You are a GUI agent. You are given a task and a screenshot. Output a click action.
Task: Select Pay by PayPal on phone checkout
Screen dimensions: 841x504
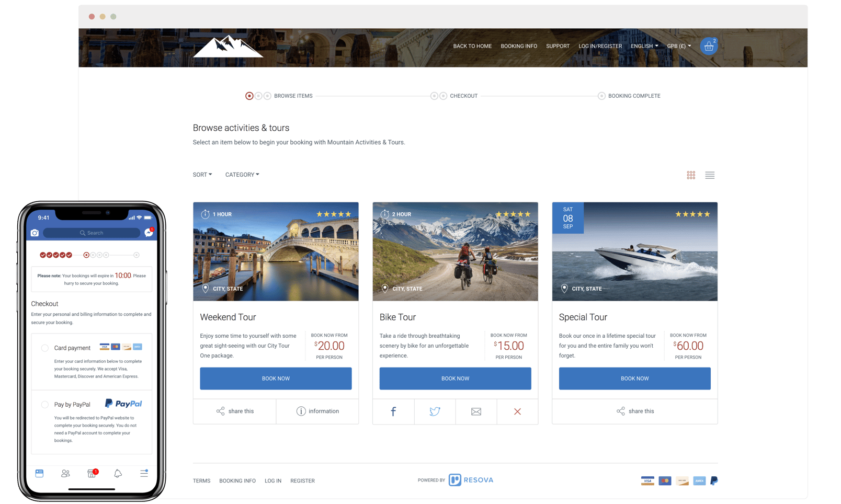[45, 405]
